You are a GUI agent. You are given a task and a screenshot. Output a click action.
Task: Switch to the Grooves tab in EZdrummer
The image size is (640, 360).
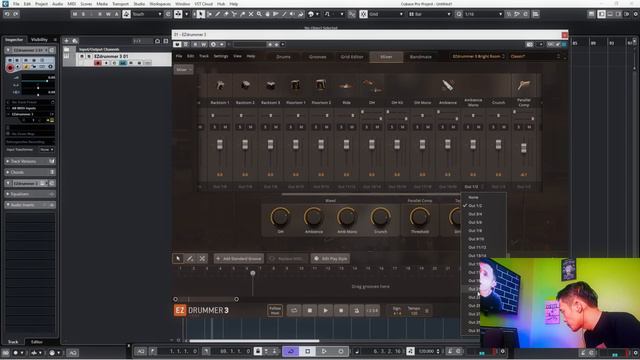tap(318, 57)
